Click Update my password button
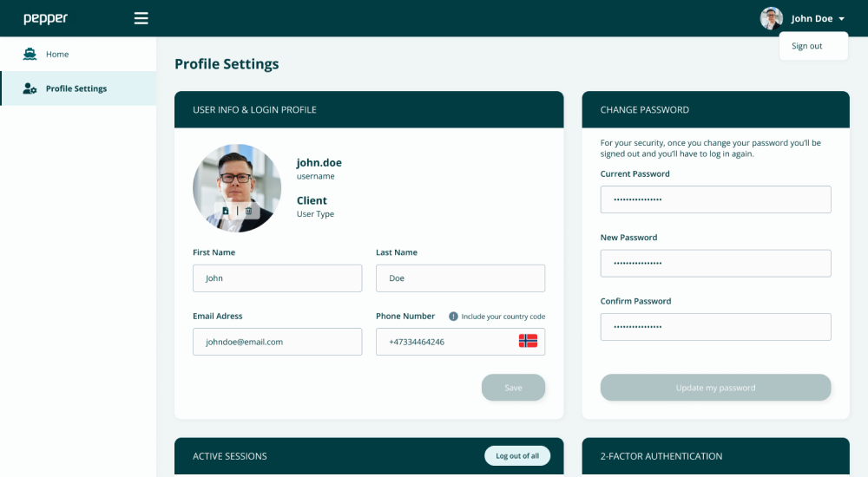Viewport: 868px width, 477px height. click(716, 388)
